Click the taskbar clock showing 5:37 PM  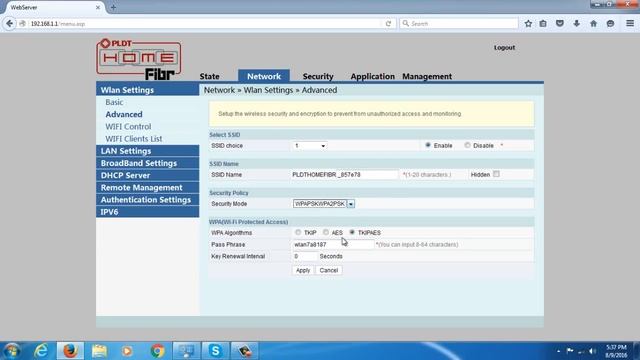[x=616, y=351]
